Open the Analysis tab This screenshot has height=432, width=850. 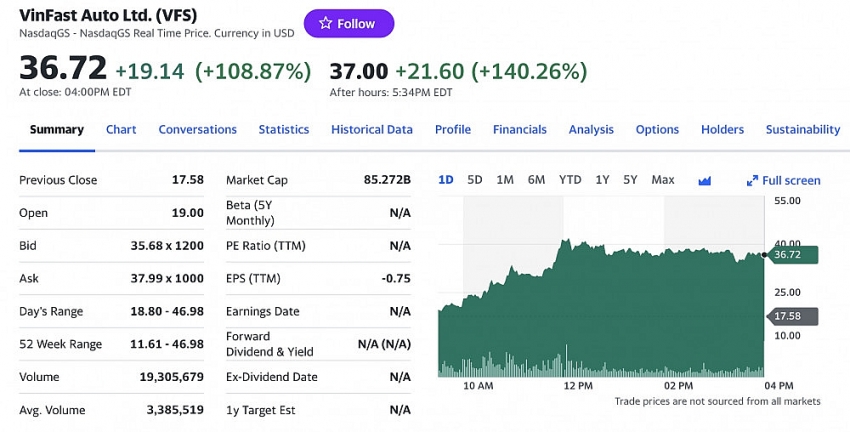pyautogui.click(x=591, y=130)
